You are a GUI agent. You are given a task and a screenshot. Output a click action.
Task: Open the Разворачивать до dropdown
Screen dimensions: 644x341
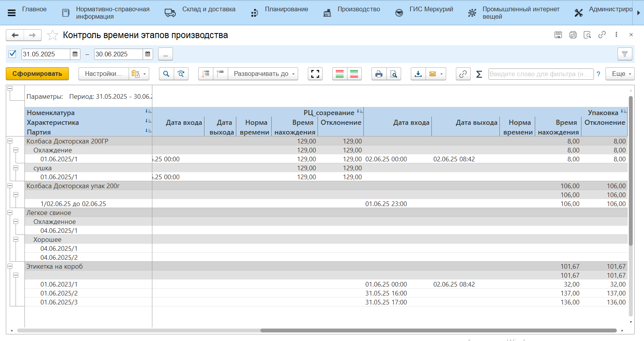(x=263, y=74)
